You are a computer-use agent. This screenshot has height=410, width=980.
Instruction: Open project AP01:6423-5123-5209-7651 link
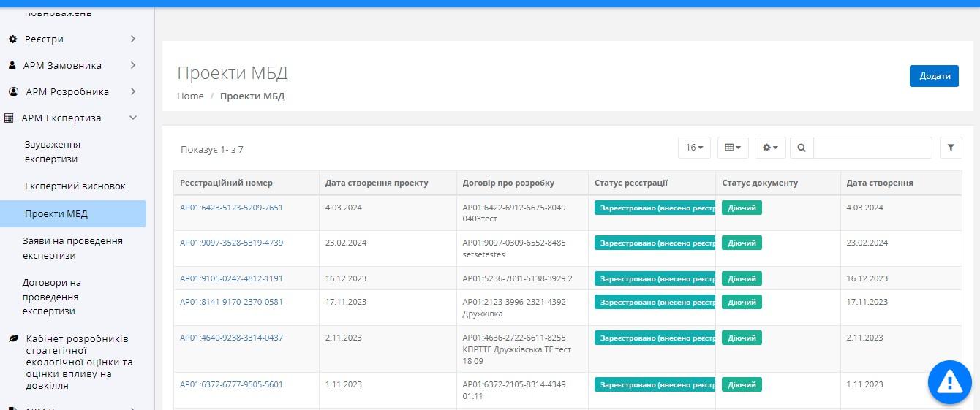point(231,208)
